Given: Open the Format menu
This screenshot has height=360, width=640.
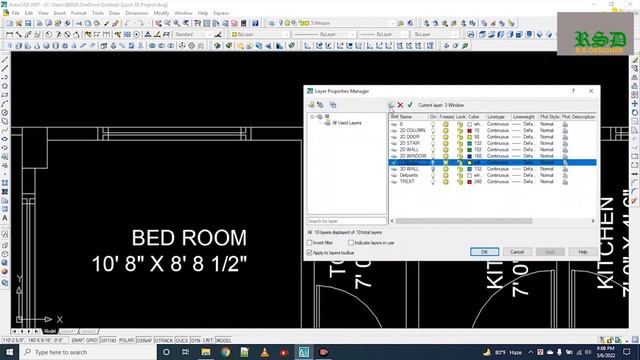Looking at the screenshot, I should pos(78,13).
